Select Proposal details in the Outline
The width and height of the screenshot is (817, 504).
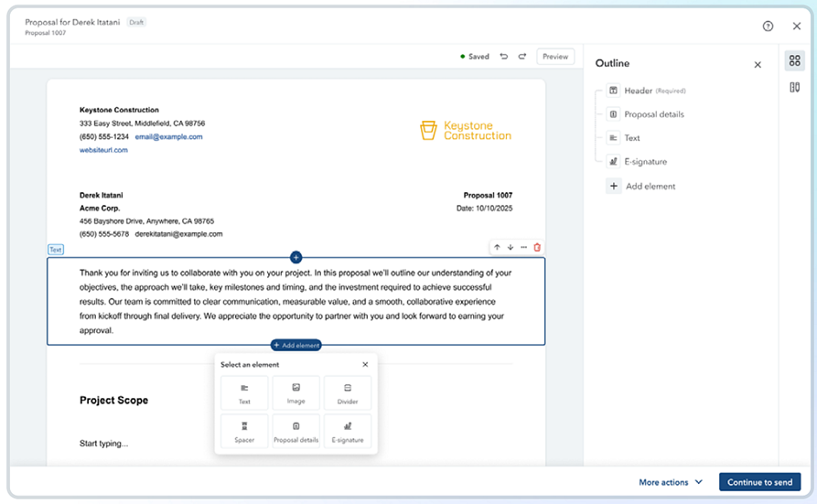point(653,114)
